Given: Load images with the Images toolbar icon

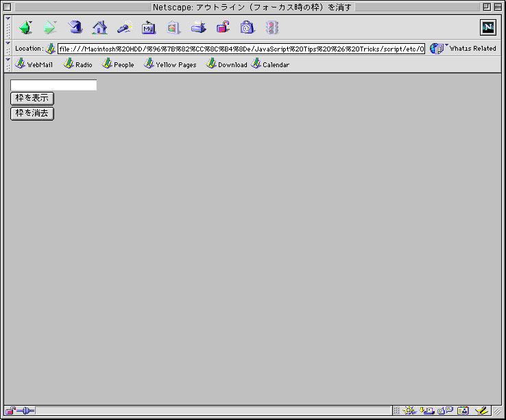Looking at the screenshot, I should click(x=173, y=27).
